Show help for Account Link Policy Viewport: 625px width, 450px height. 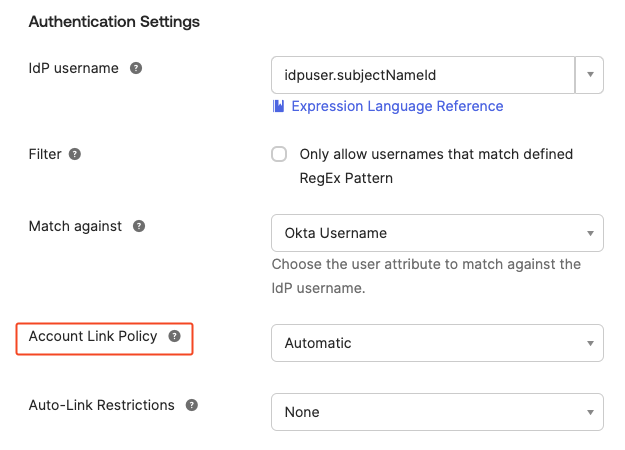tap(174, 337)
